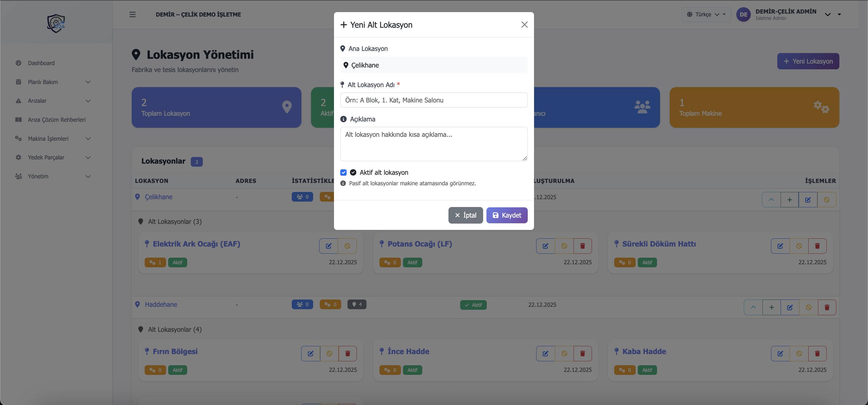Click edit icon for Kaba Hadde

pos(780,353)
